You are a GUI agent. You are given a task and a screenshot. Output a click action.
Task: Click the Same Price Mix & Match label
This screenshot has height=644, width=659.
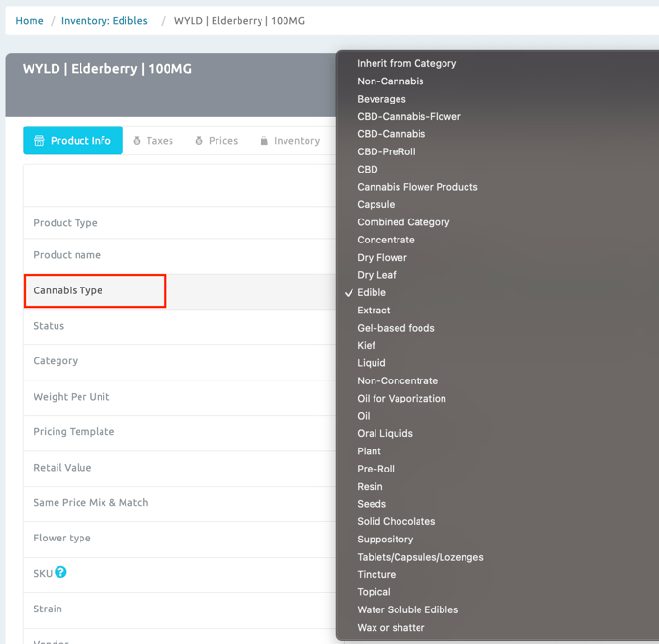pos(90,503)
